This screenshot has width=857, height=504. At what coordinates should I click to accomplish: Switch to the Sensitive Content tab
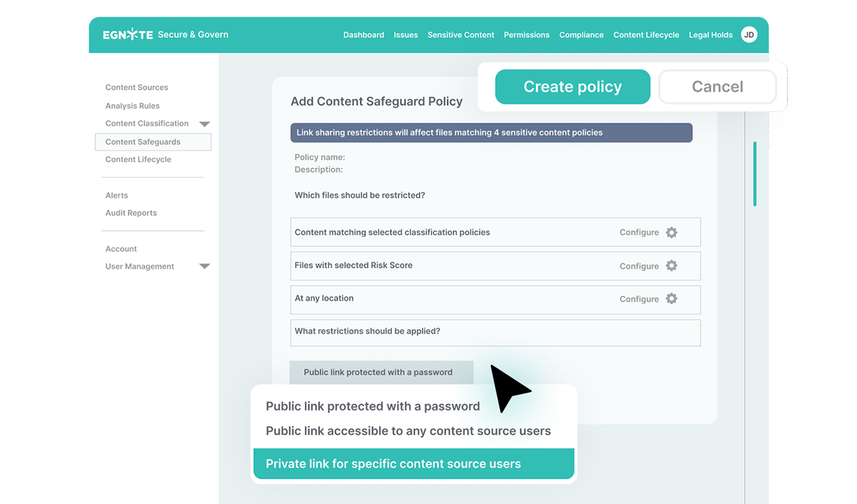tap(461, 35)
